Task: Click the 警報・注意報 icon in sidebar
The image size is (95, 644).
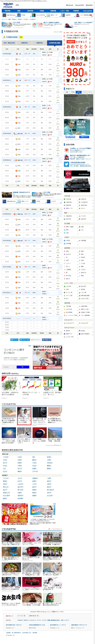Action: click(65, 227)
